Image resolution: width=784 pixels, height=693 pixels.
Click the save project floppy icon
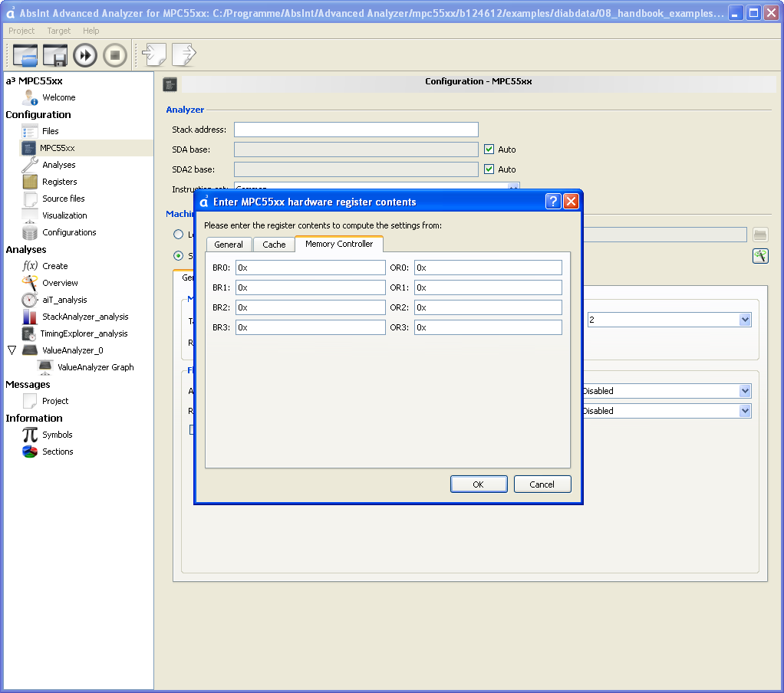click(x=55, y=55)
